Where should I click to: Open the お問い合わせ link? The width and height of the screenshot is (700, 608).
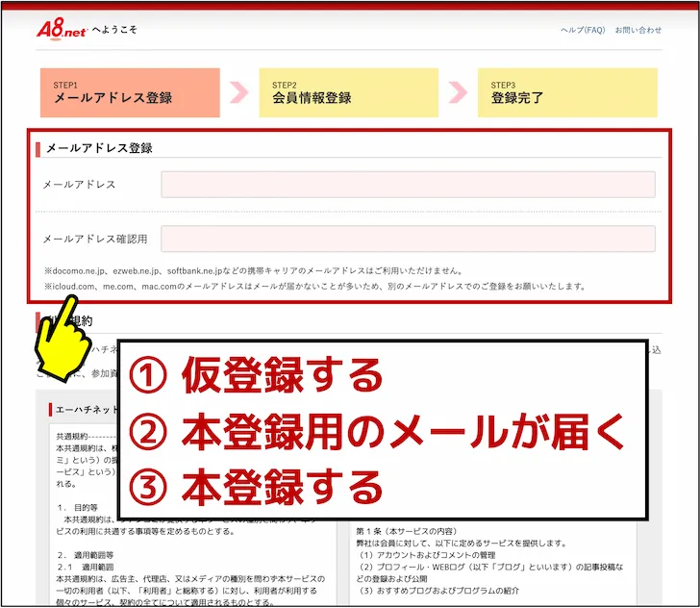pyautogui.click(x=637, y=30)
